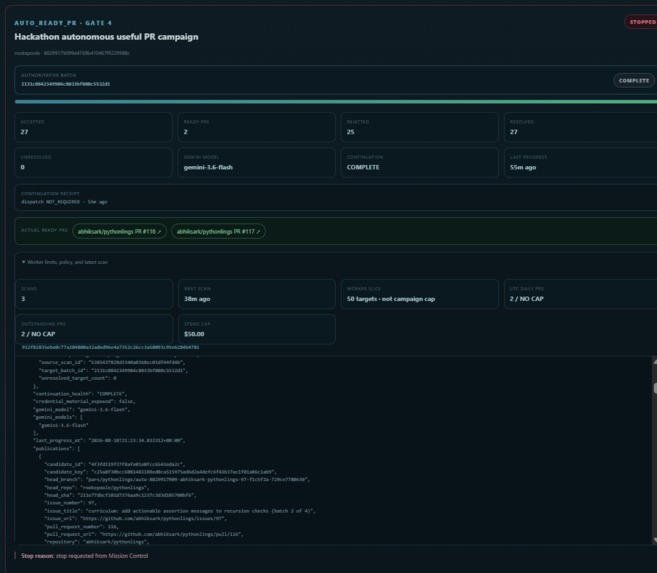The image size is (657, 573).
Task: Select the Accepted card showing 27
Action: pyautogui.click(x=93, y=127)
